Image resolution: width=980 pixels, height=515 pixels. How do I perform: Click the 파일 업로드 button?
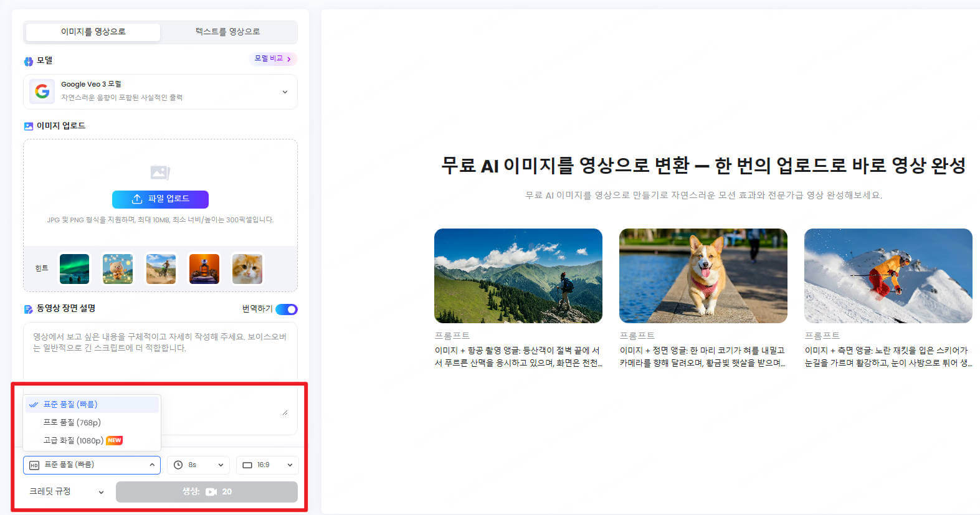click(x=160, y=199)
